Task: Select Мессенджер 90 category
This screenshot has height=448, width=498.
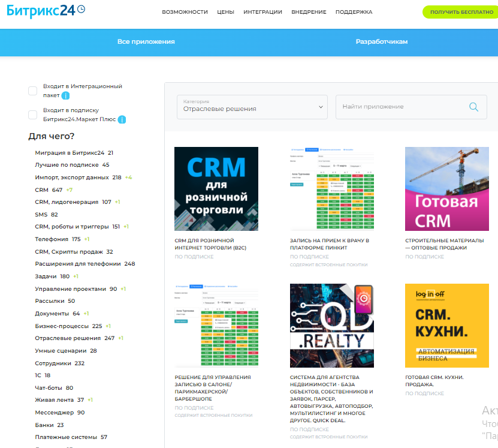Action: 60,413
